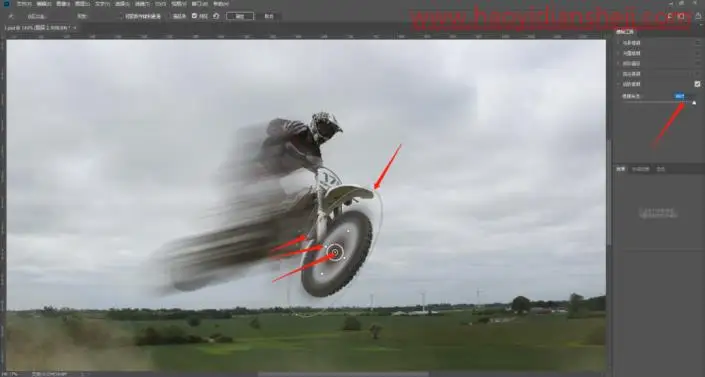Viewport: 705px width, 377px height.
Task: Collapse the Spin Blur section
Action: click(x=619, y=84)
